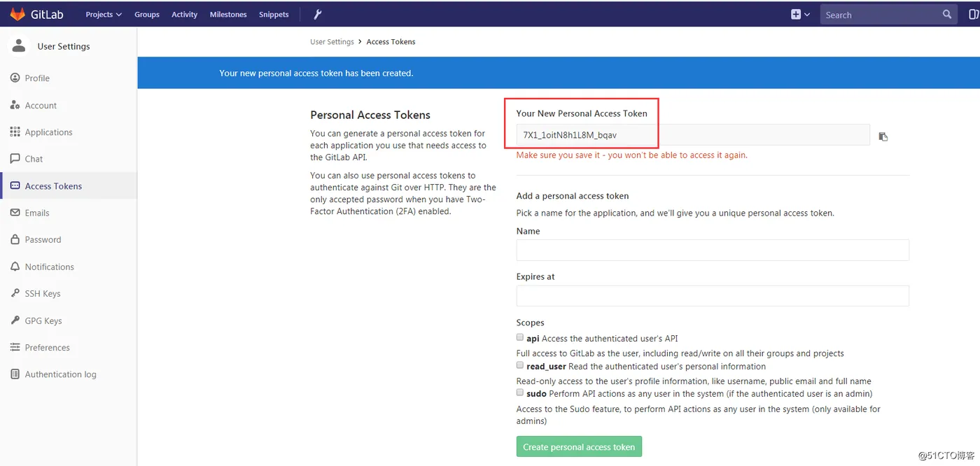The image size is (980, 466).
Task: Click the Account sidebar icon
Action: click(15, 105)
